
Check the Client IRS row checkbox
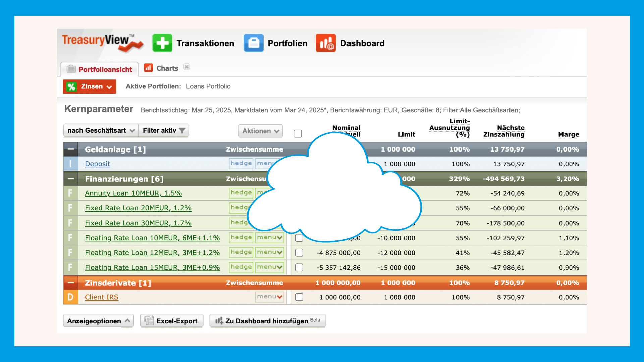click(x=299, y=297)
